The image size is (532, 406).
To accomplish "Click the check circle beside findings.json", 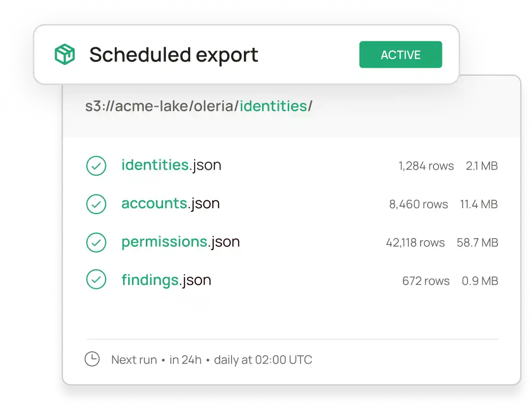I will point(96,279).
